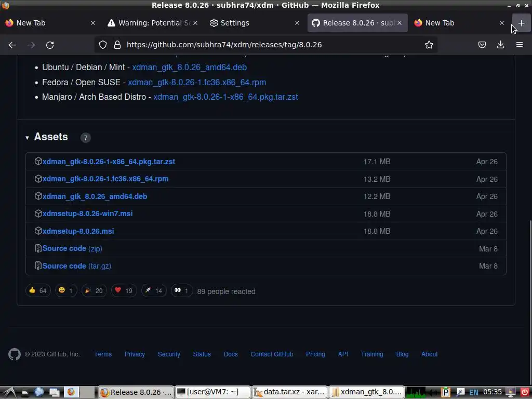This screenshot has width=532, height=399.
Task: Open Save to Pocket button
Action: 482,45
